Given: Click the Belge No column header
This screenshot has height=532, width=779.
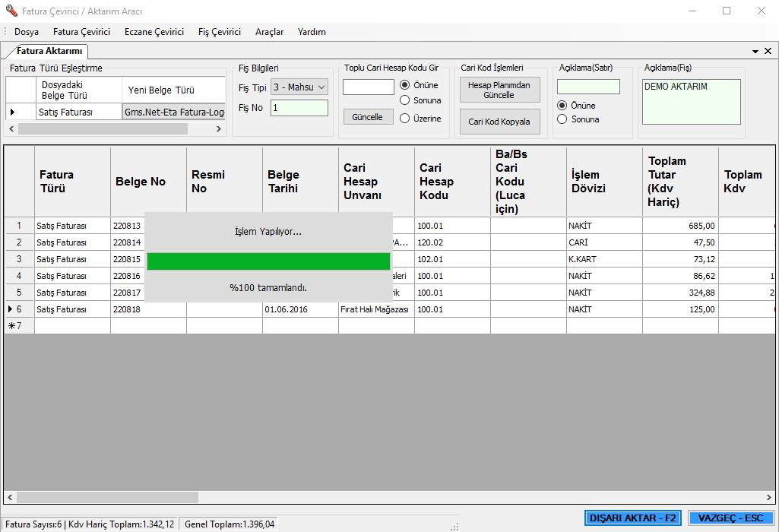Looking at the screenshot, I should tap(148, 182).
